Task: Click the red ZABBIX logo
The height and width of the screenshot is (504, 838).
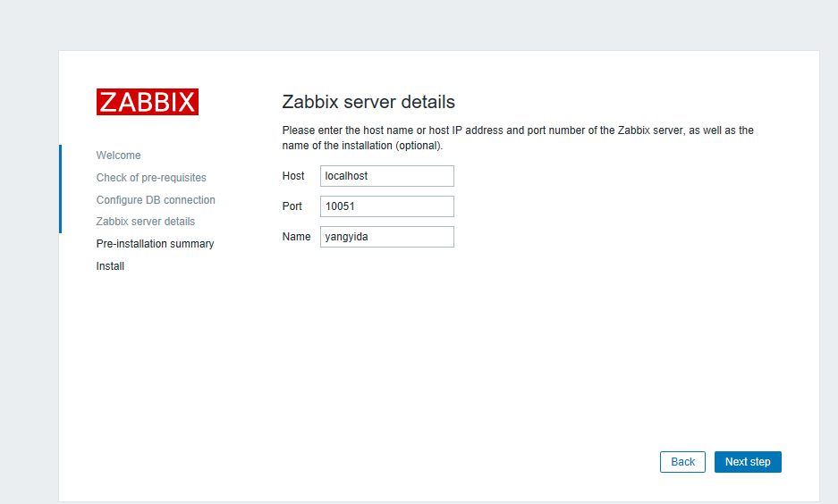Action: point(148,102)
